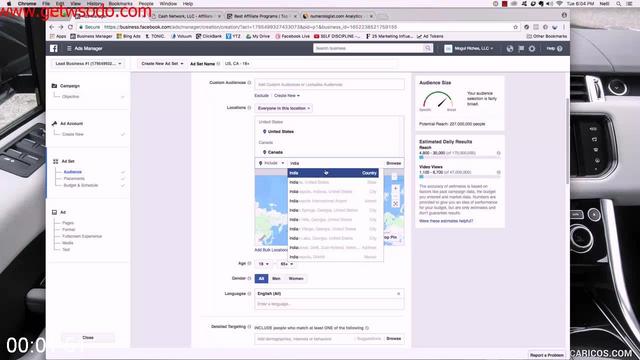The height and width of the screenshot is (360, 640).
Task: Click Browse next to the location search
Action: pos(393,163)
